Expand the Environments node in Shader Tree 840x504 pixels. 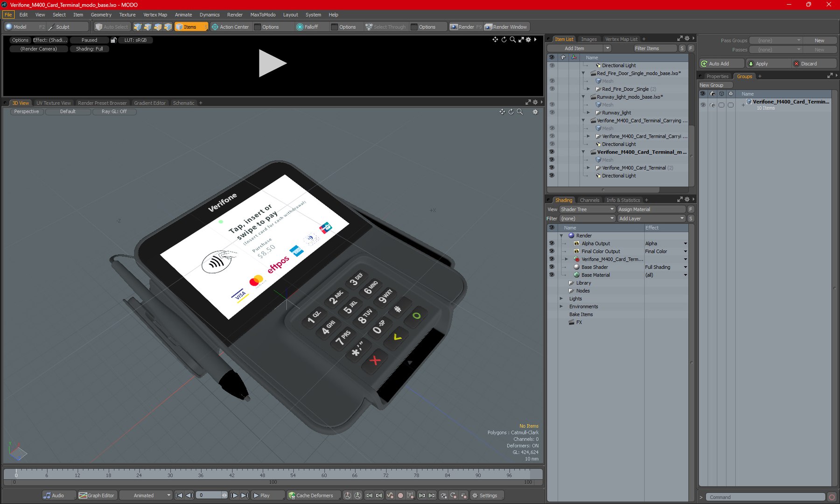(x=561, y=307)
